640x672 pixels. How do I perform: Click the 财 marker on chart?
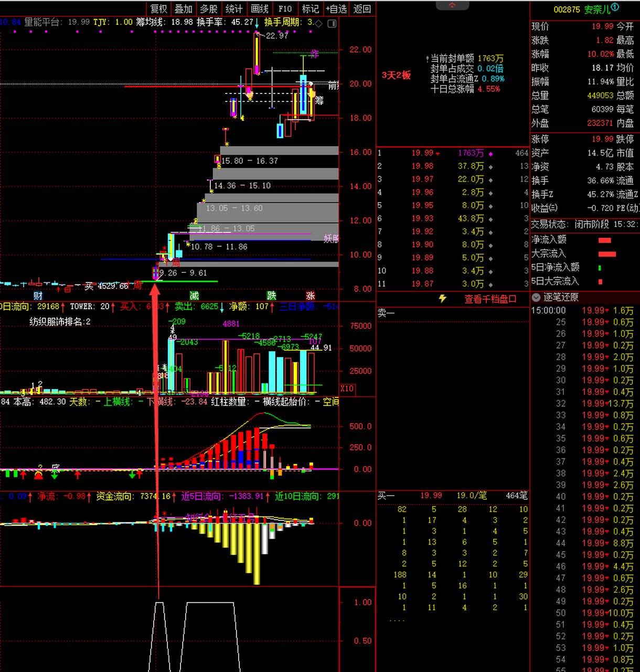38,296
